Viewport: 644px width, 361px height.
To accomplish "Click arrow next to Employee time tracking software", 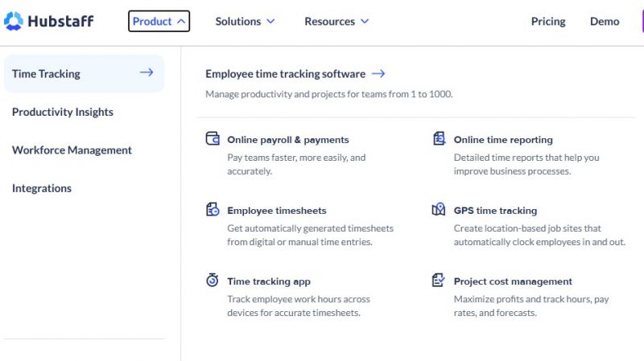I will pyautogui.click(x=378, y=73).
